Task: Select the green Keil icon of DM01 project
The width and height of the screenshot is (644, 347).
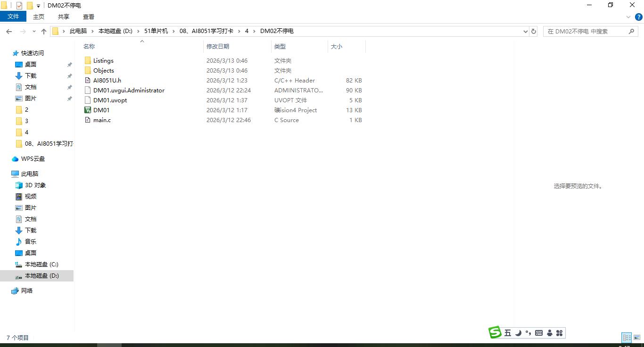Action: pos(88,110)
